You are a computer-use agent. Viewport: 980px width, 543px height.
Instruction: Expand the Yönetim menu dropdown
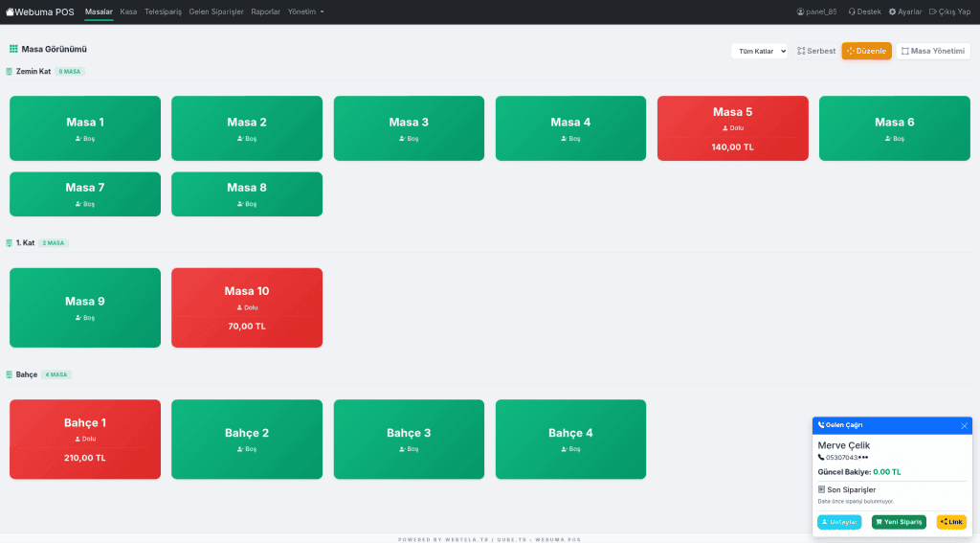pyautogui.click(x=306, y=11)
